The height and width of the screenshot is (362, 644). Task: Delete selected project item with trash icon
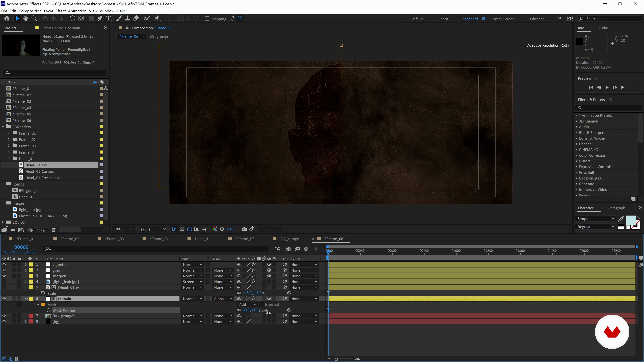pos(53,230)
